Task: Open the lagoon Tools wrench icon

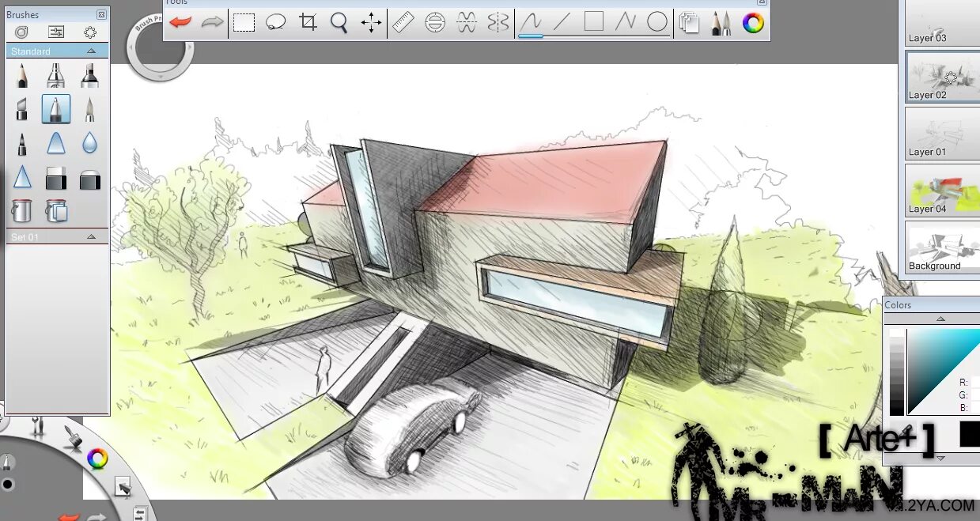Action: click(x=37, y=428)
